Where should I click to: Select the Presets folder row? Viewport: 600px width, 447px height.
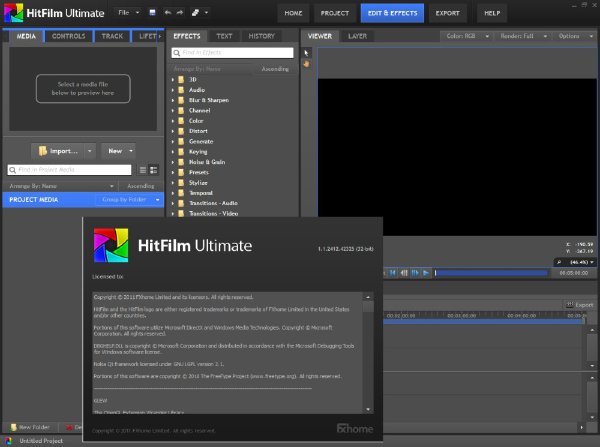233,173
